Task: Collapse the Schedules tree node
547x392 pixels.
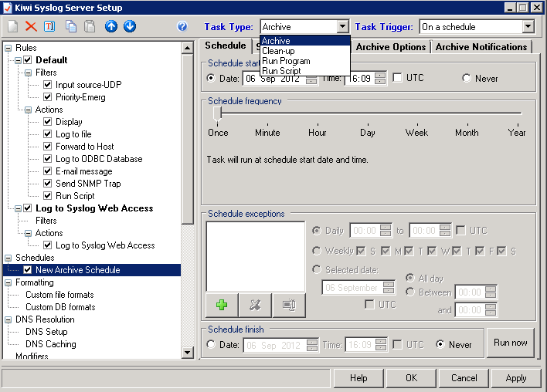Action: click(8, 259)
